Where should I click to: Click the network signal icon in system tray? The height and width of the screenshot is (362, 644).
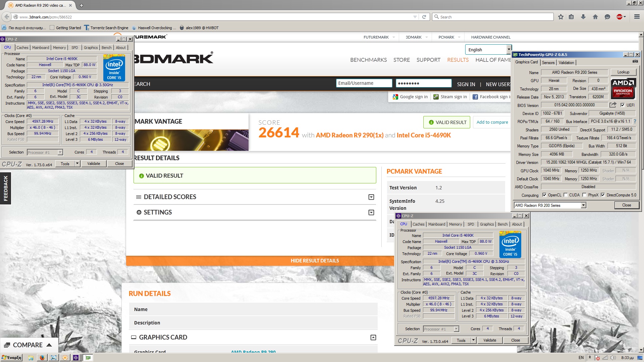tap(605, 358)
